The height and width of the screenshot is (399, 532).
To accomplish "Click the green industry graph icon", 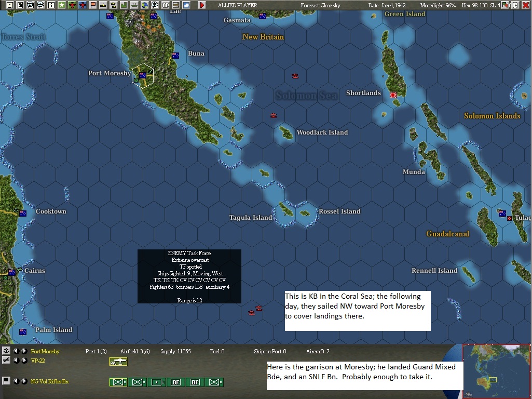I will (x=124, y=5).
